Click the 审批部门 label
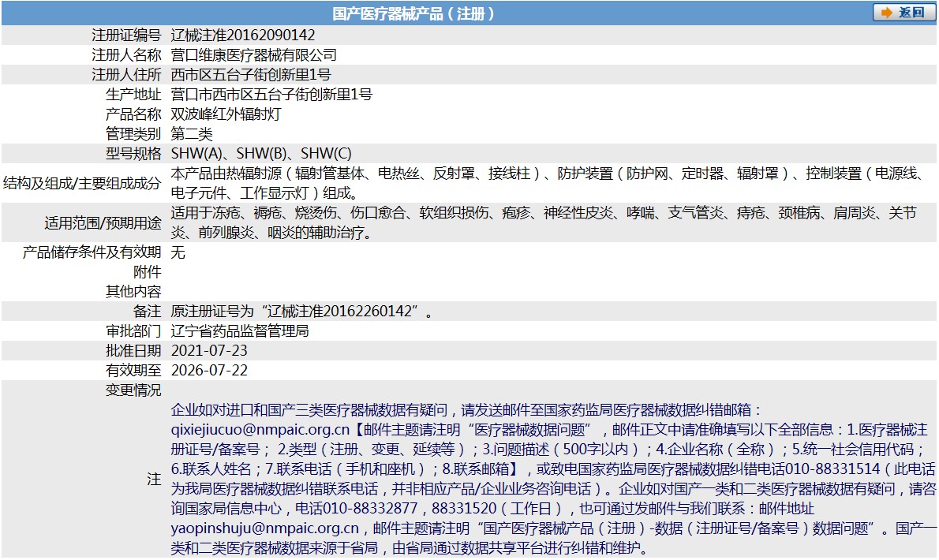This screenshot has width=939, height=560. point(133,331)
